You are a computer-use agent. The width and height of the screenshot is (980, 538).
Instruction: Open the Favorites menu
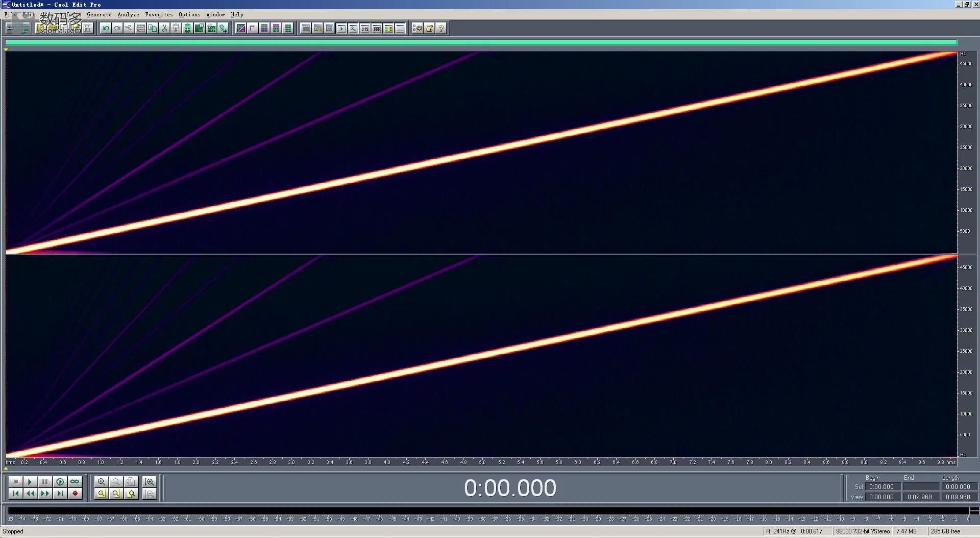coord(159,14)
